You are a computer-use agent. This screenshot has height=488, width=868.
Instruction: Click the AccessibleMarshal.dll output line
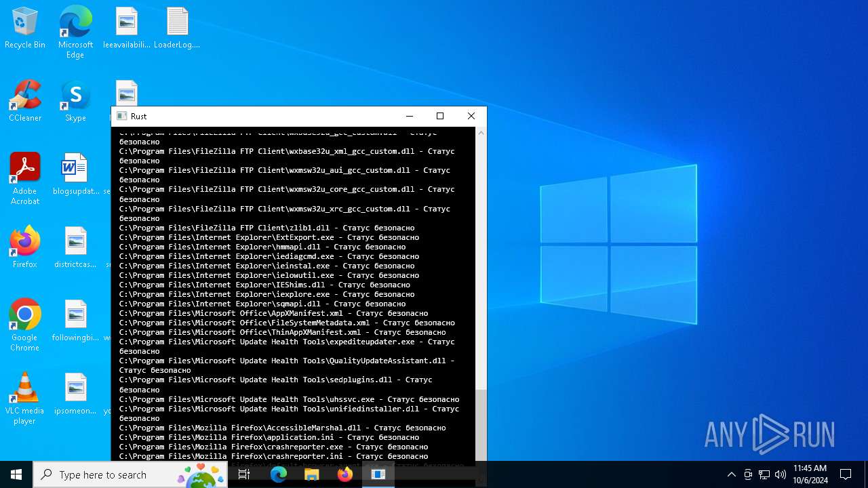point(282,428)
